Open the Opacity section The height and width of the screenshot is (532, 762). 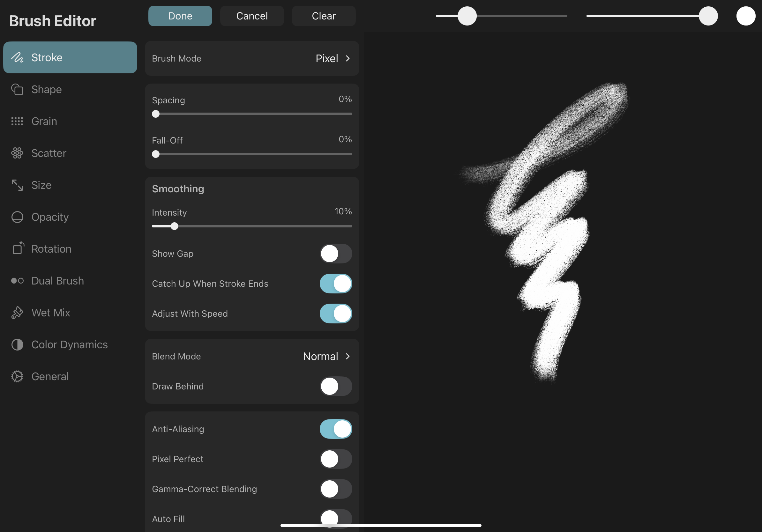(x=70, y=217)
